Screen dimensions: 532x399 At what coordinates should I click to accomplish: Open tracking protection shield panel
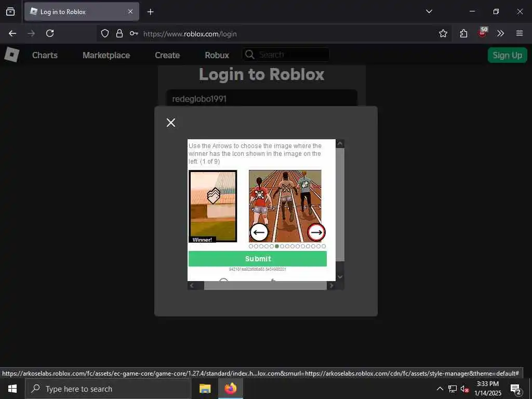point(105,33)
